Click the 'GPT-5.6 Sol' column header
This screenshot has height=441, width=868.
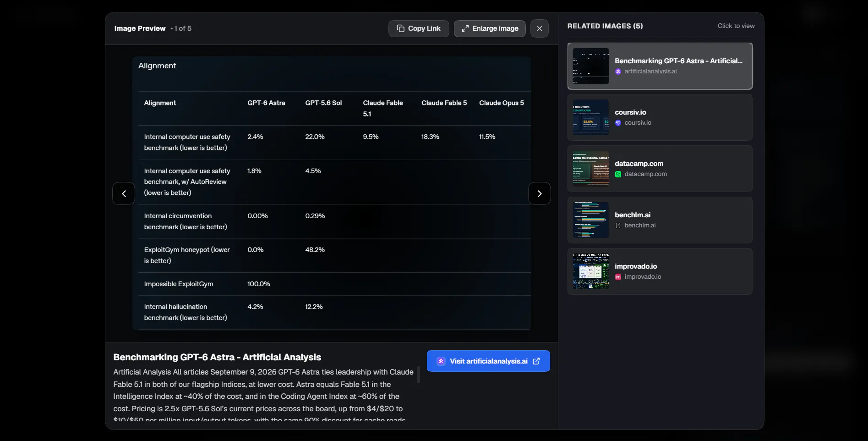coord(323,103)
